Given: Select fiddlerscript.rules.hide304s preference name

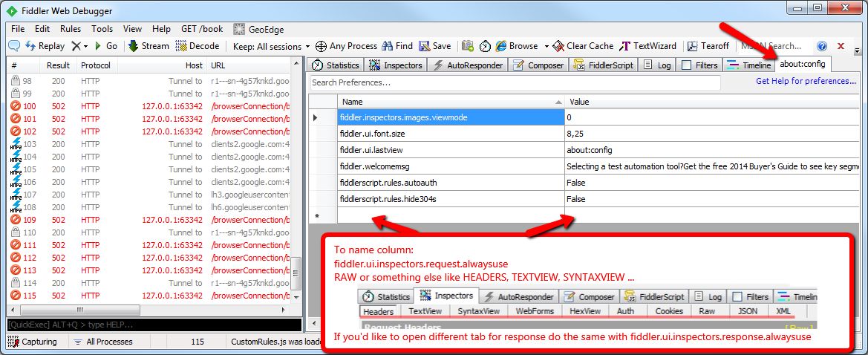Looking at the screenshot, I should click(451, 199).
